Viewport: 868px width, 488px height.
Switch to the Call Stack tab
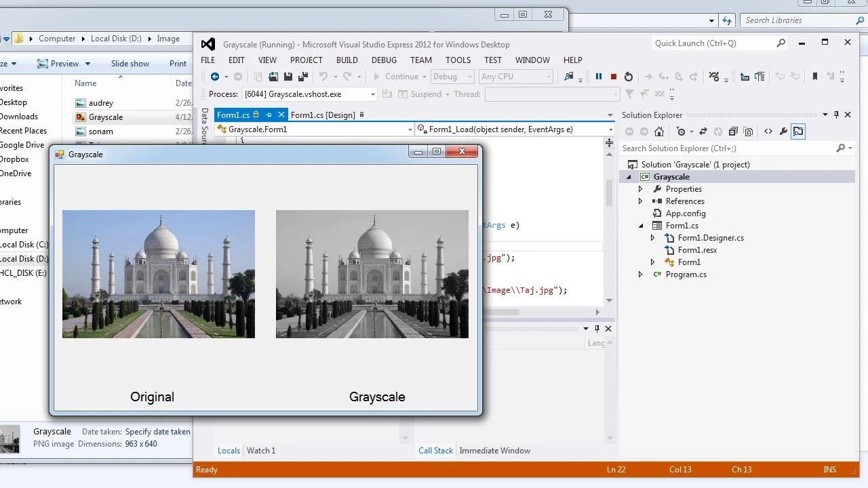click(435, 451)
